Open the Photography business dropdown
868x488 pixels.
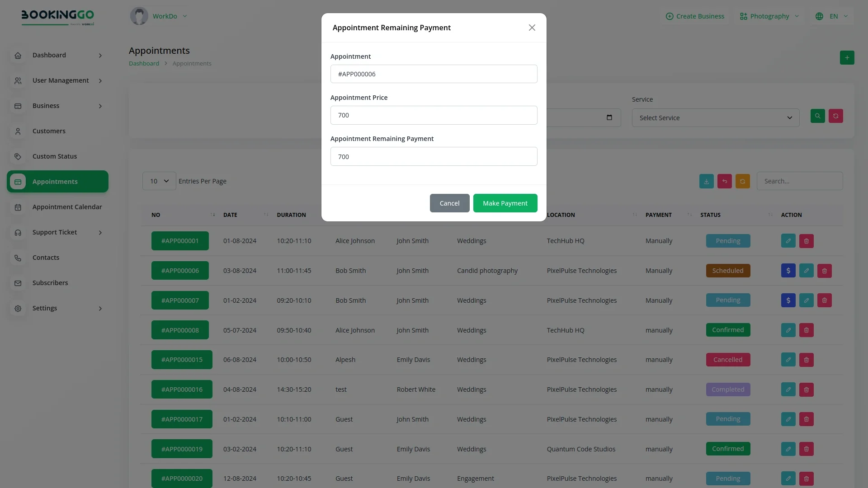pyautogui.click(x=769, y=16)
